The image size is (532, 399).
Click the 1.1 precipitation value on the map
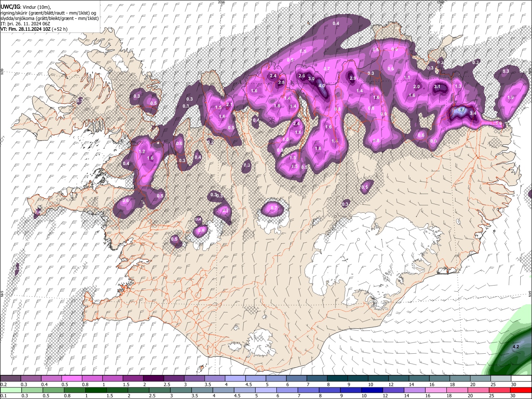point(407,78)
